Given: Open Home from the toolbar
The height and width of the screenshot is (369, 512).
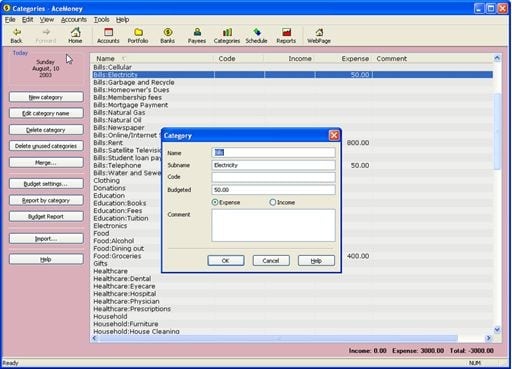Looking at the screenshot, I should [75, 36].
